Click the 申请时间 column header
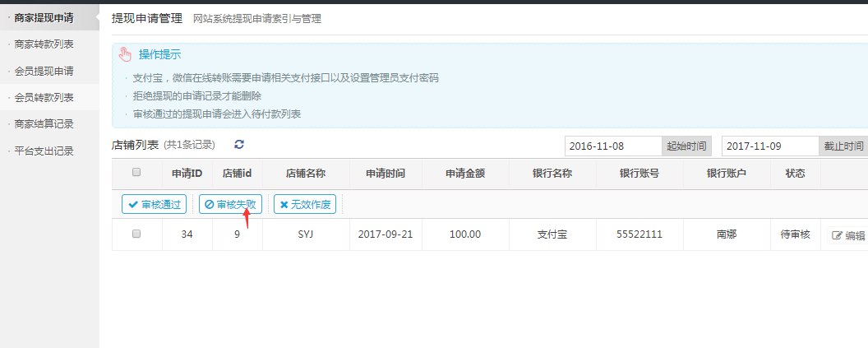Viewport: 868px width, 348px height. coord(386,174)
